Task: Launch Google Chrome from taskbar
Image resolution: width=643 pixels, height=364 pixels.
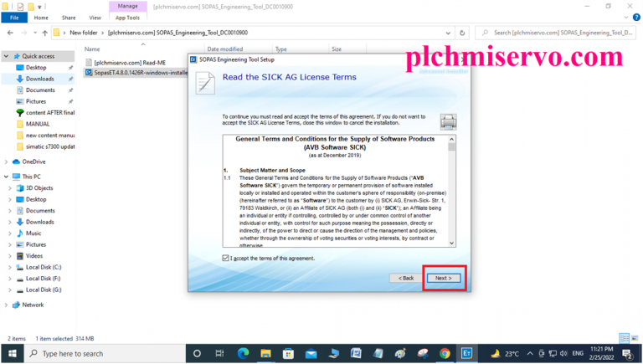Action: pos(445,353)
